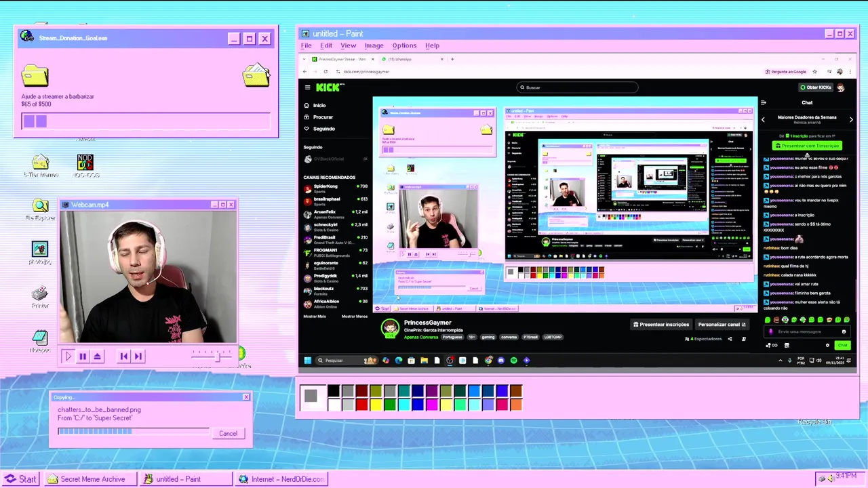The width and height of the screenshot is (868, 488).
Task: Open the Paint View menu
Action: (x=349, y=45)
